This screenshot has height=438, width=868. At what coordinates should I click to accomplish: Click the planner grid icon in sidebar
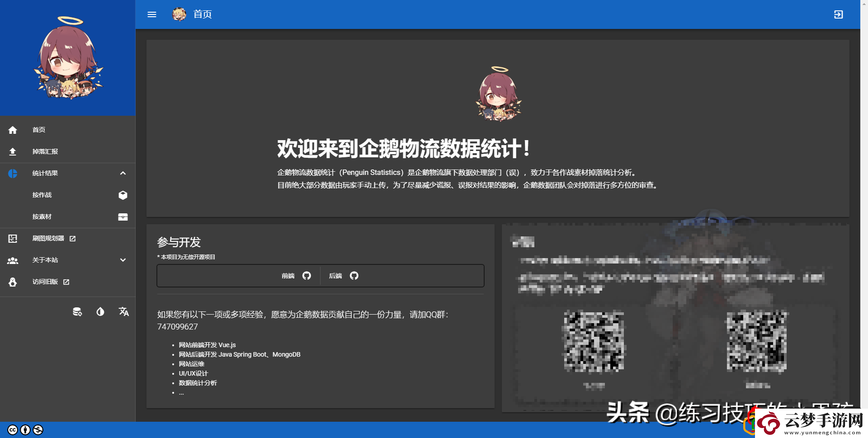coord(13,239)
